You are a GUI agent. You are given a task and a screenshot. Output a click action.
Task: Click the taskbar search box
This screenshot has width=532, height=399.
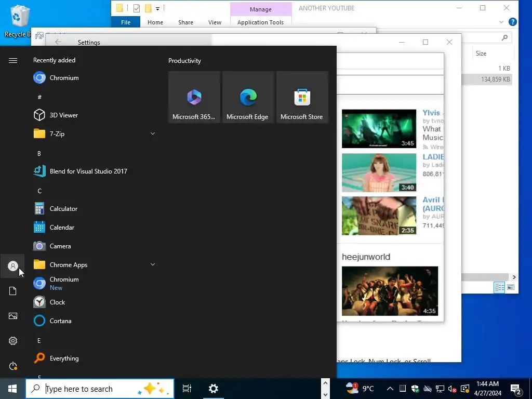[x=100, y=389]
